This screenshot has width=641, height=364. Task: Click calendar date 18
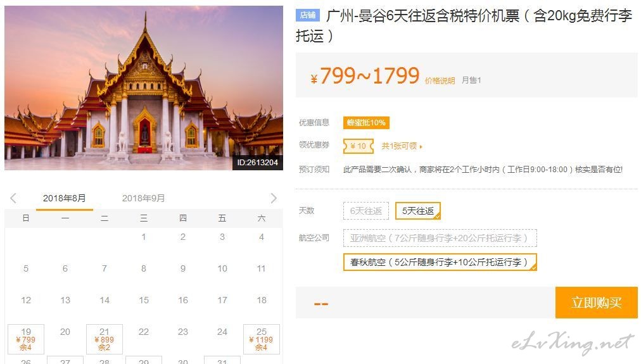(261, 300)
